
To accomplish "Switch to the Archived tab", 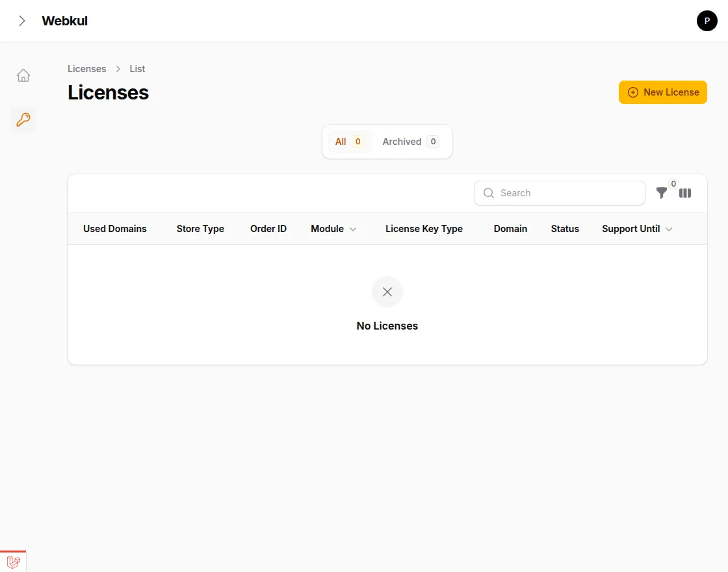I will [411, 141].
